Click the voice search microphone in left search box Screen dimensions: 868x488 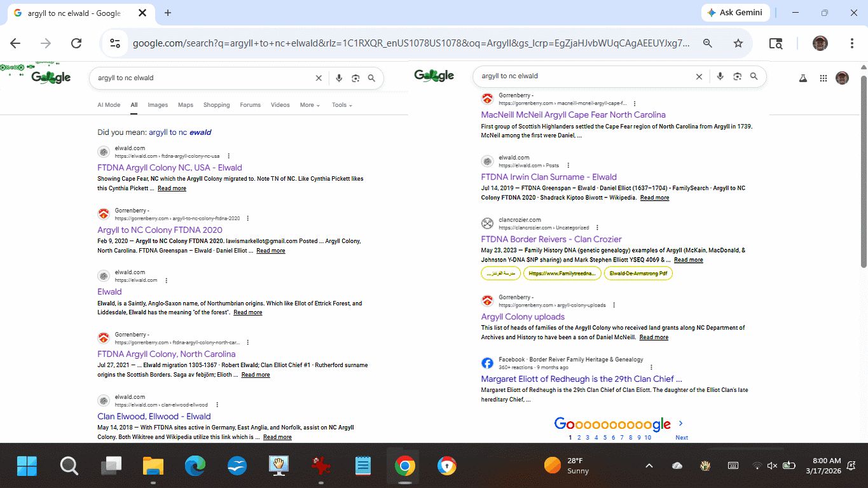pos(339,78)
